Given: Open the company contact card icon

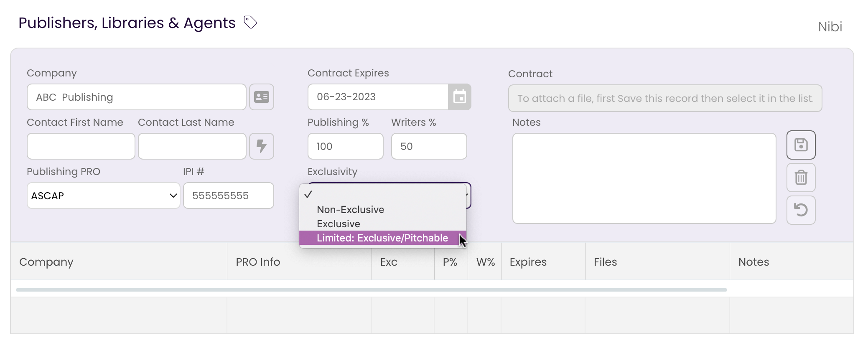Looking at the screenshot, I should click(x=262, y=97).
